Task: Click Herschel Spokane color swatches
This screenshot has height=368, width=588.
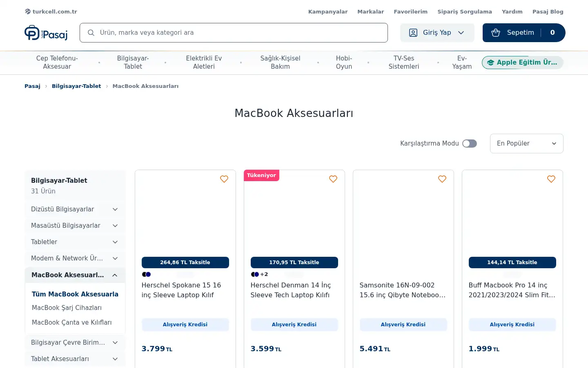Action: 146,274
